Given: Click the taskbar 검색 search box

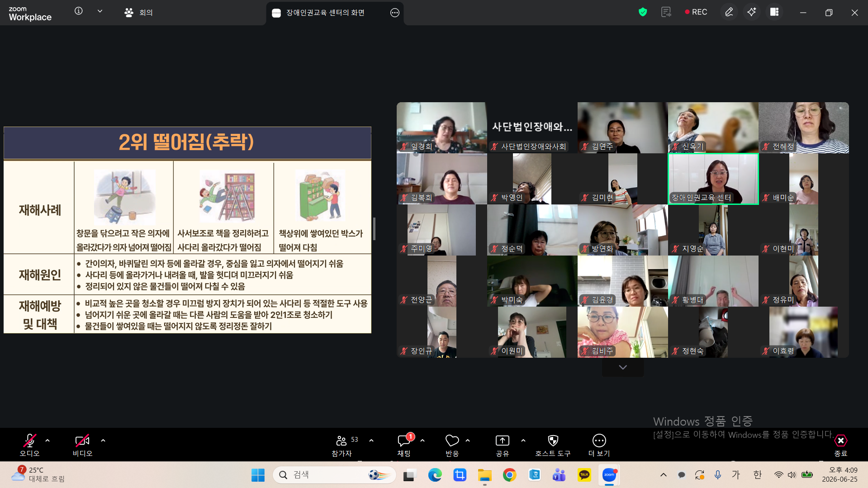Looking at the screenshot, I should coord(334,475).
